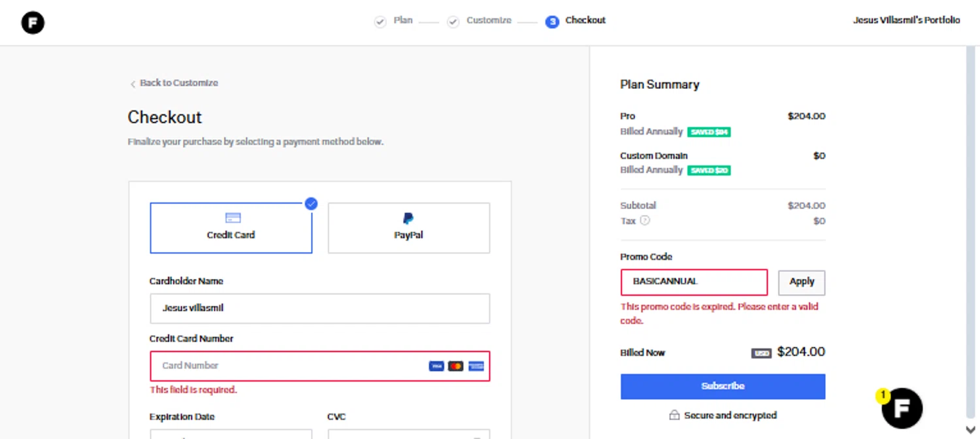Click the Tax $0 amount

pyautogui.click(x=819, y=221)
